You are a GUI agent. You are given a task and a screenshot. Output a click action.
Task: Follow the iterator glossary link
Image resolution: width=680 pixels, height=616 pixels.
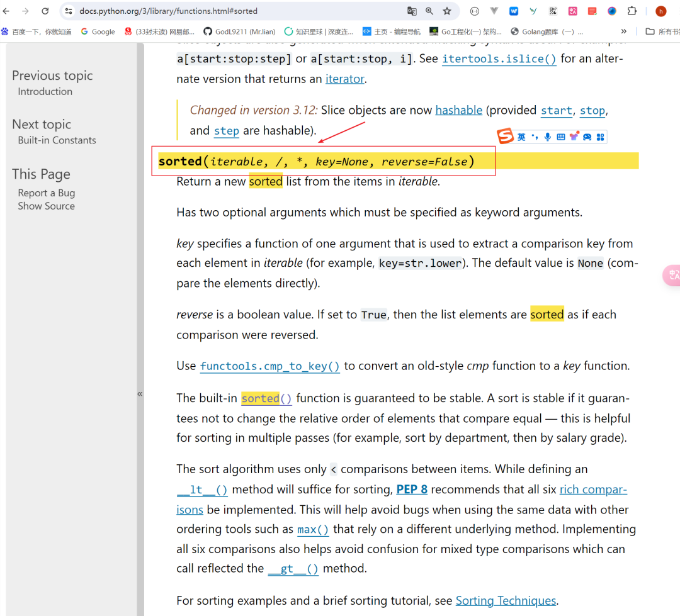tap(345, 79)
